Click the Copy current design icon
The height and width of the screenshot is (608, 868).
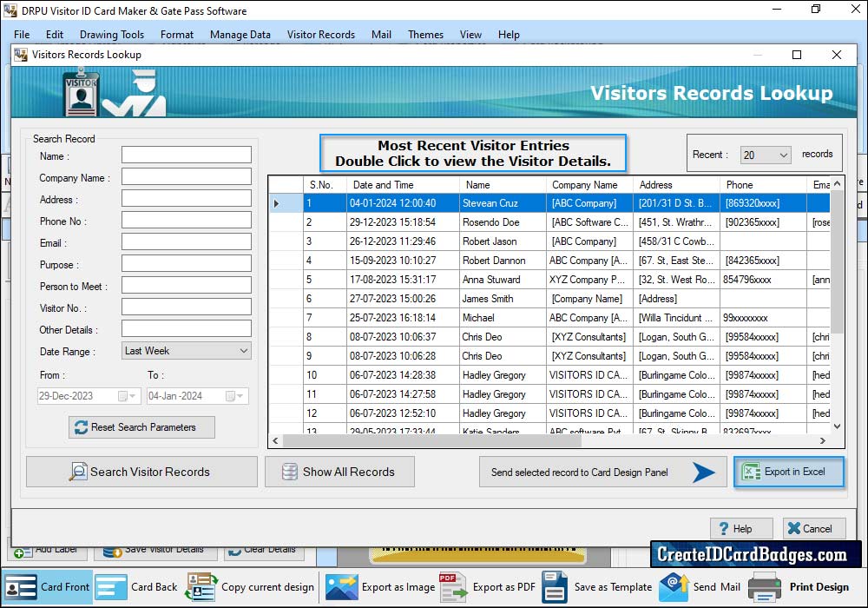click(x=201, y=587)
